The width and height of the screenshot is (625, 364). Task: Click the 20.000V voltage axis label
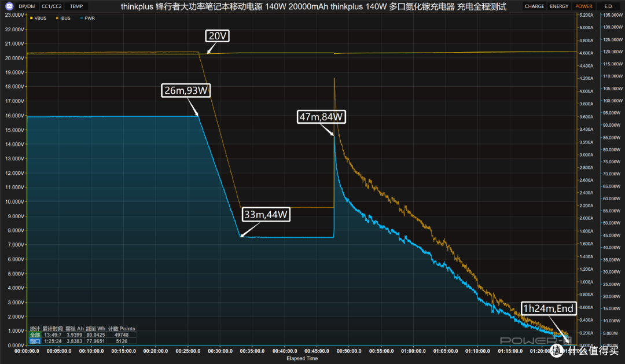(14, 58)
